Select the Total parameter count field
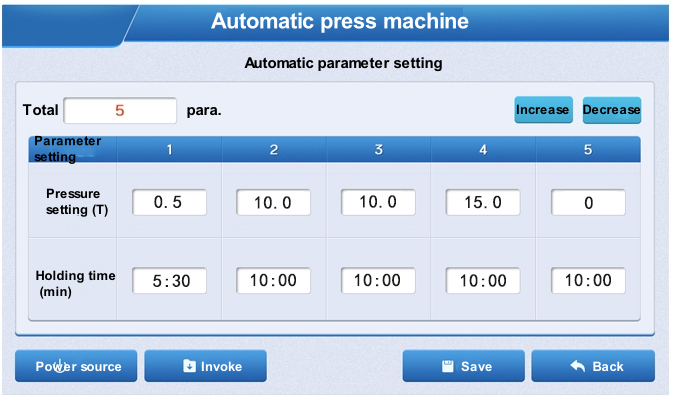Screen dimensions: 676x397 click(x=120, y=111)
